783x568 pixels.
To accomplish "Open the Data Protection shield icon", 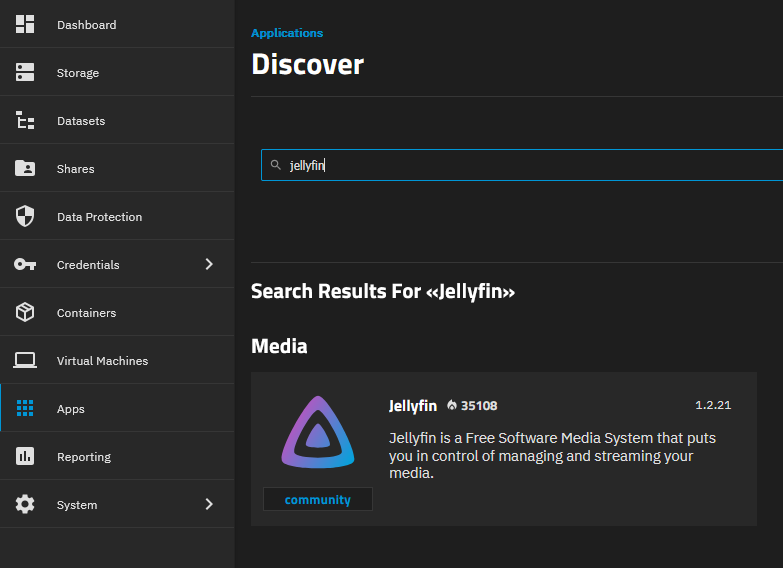I will 25,216.
